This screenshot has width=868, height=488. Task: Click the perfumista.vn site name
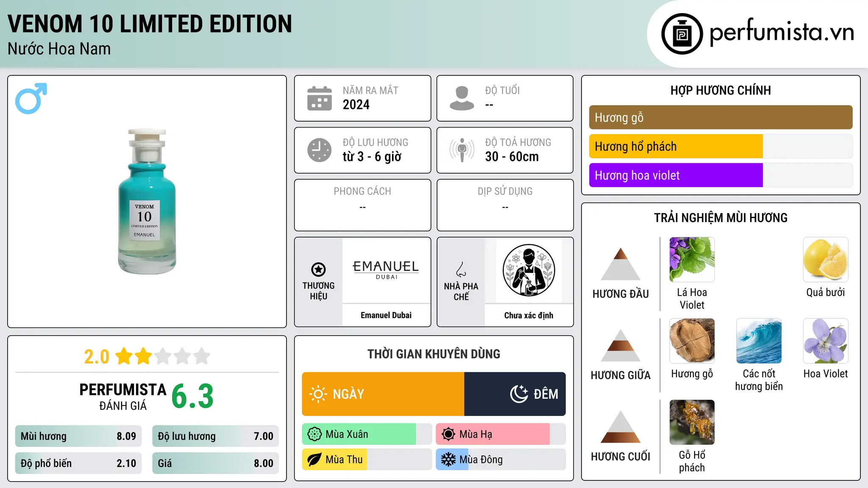[782, 33]
